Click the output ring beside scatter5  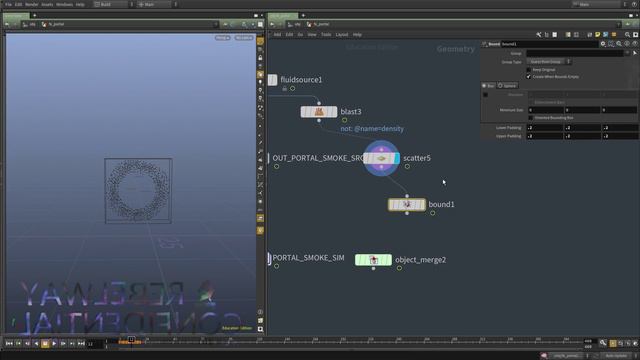tap(407, 167)
